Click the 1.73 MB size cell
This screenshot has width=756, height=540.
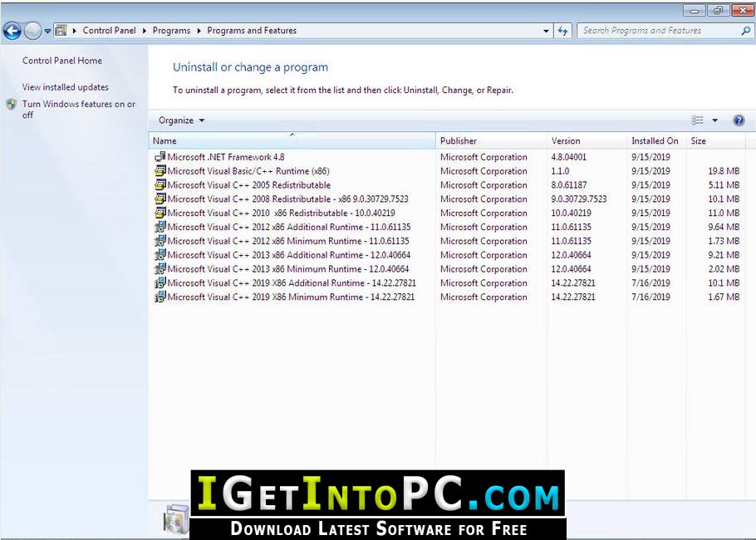(724, 241)
